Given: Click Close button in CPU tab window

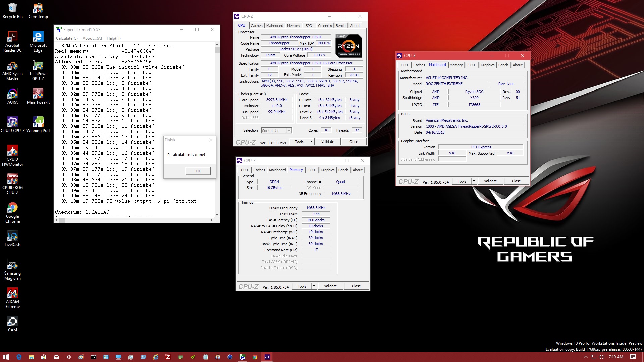Looking at the screenshot, I should pyautogui.click(x=354, y=142).
